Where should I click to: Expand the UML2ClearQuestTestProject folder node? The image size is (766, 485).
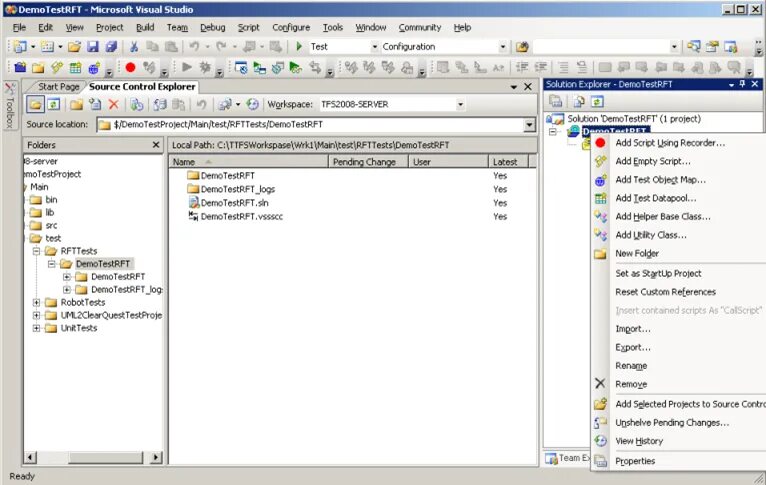[37, 316]
